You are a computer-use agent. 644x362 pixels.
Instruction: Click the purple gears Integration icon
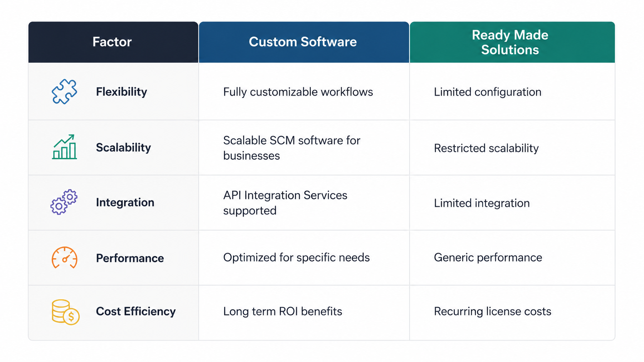64,202
